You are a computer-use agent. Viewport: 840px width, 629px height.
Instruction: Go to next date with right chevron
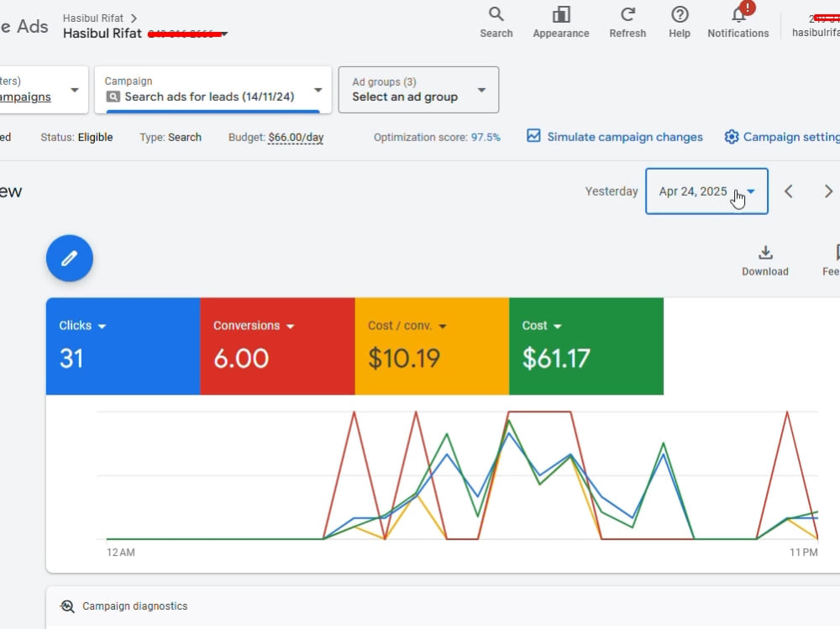pyautogui.click(x=828, y=191)
